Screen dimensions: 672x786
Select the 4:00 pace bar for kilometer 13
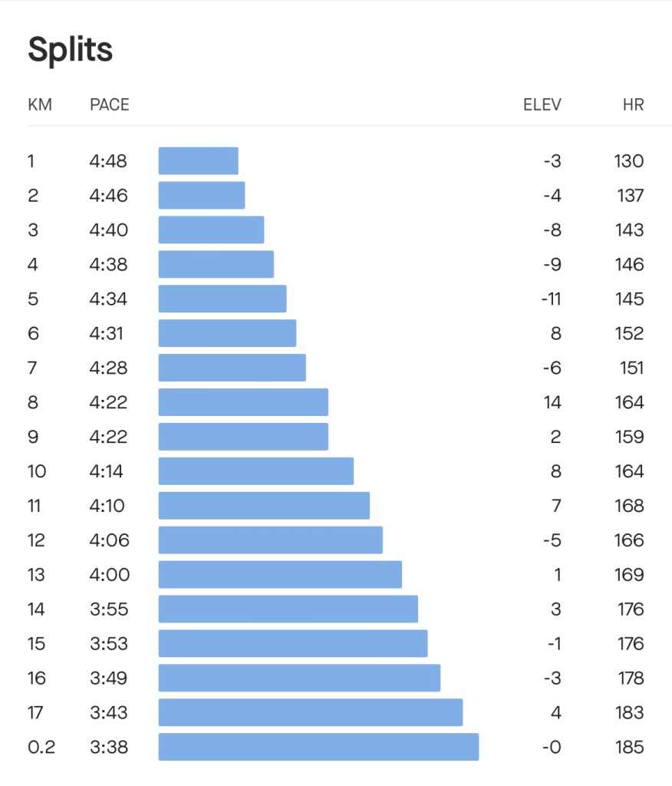tap(280, 575)
